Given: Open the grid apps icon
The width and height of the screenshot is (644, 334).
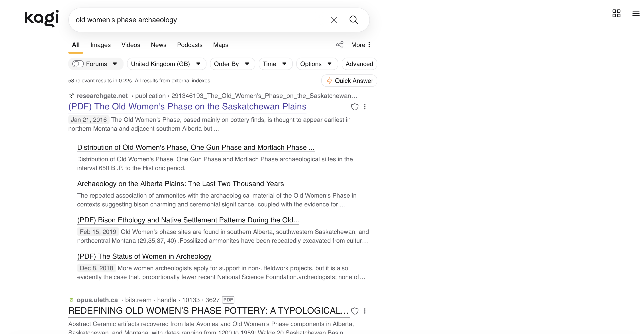Looking at the screenshot, I should 616,14.
